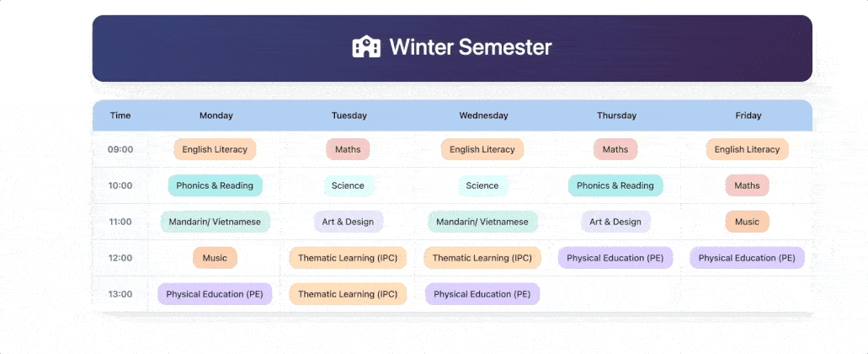Select Monday 13:00 Physical Education (PE)

click(215, 293)
